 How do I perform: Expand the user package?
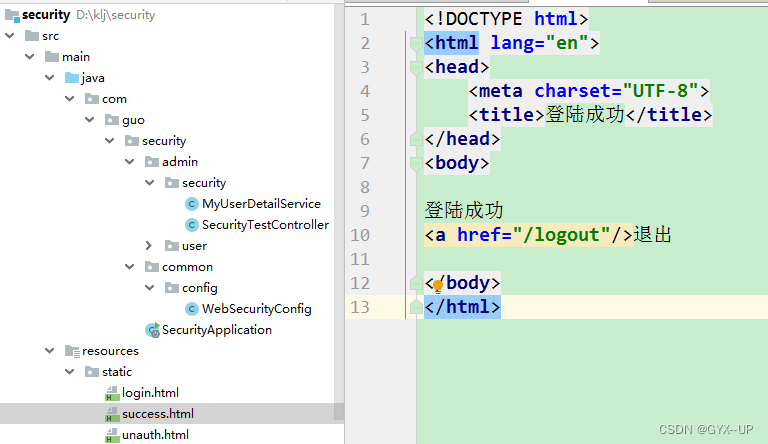point(149,246)
